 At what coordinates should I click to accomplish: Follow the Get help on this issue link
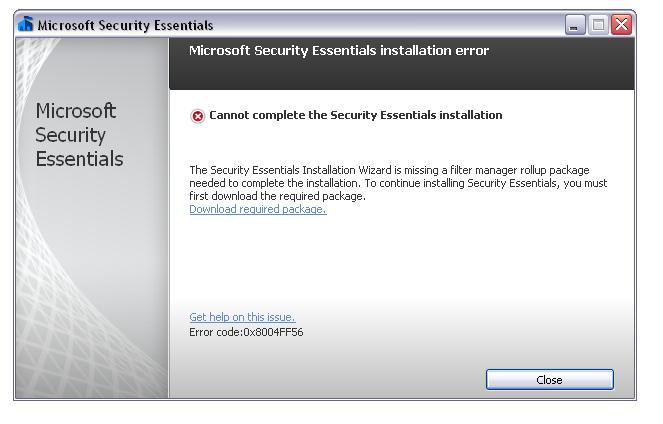click(242, 318)
